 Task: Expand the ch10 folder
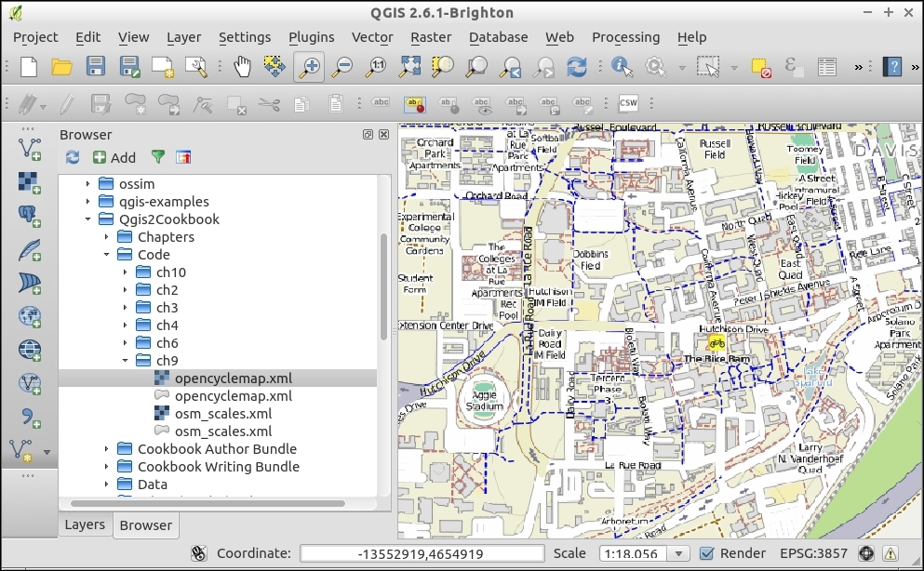tap(125, 272)
